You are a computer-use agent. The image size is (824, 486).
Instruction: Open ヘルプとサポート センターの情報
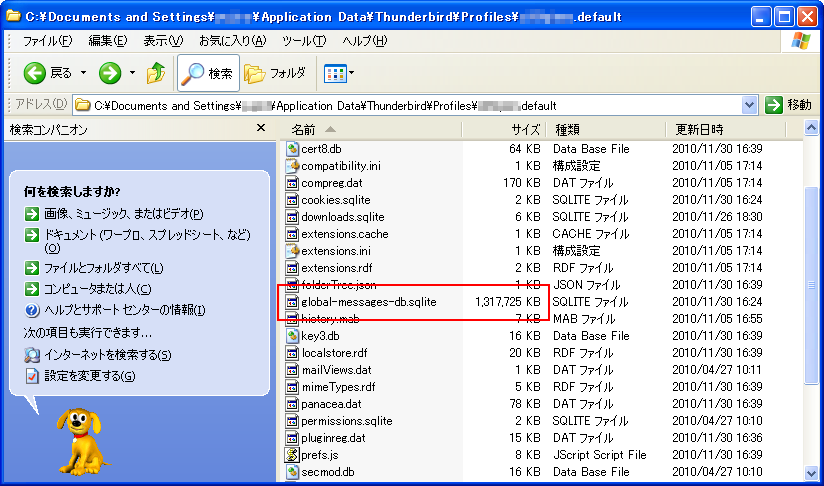pos(125,310)
